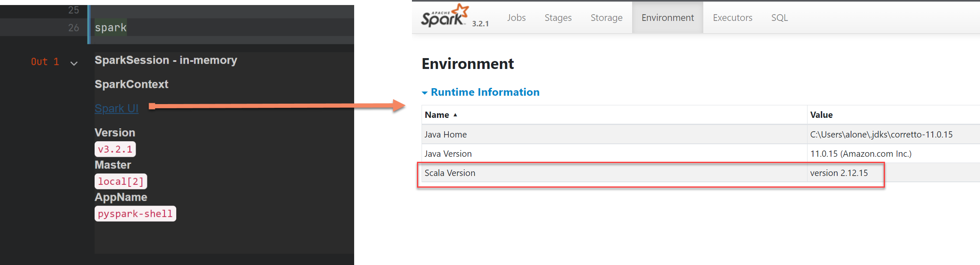
Task: Select the Environment tab
Action: tap(668, 18)
